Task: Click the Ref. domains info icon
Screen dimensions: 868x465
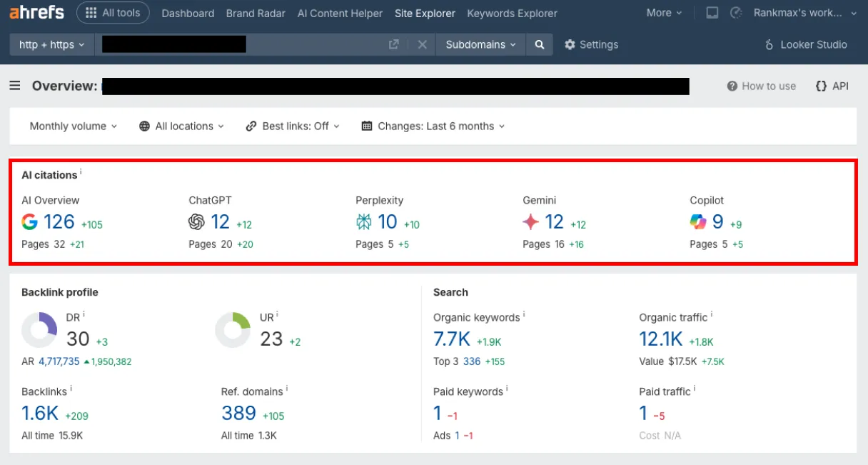Action: click(x=287, y=389)
